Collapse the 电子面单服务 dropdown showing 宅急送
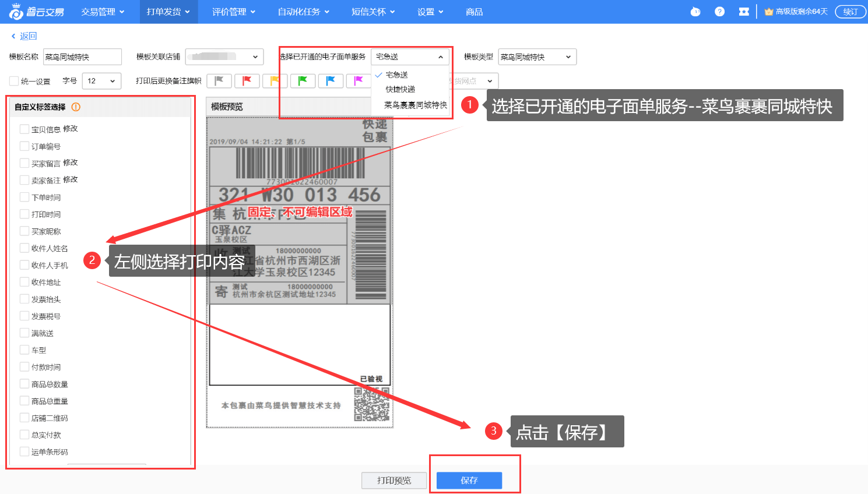This screenshot has height=494, width=868. (x=410, y=57)
